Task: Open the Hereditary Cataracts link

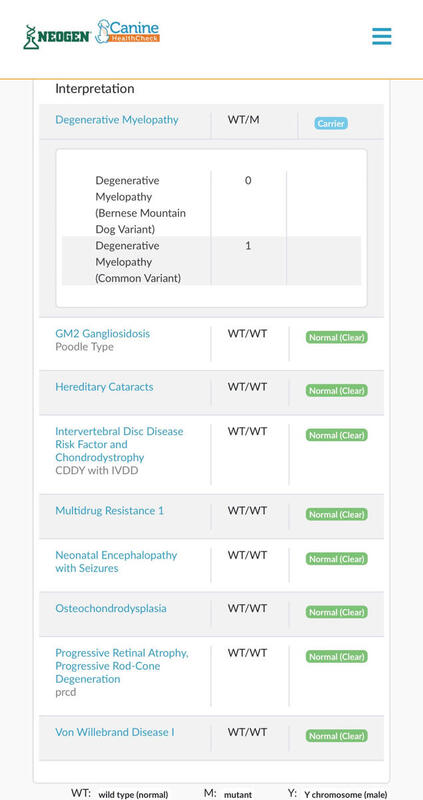Action: pyautogui.click(x=104, y=386)
